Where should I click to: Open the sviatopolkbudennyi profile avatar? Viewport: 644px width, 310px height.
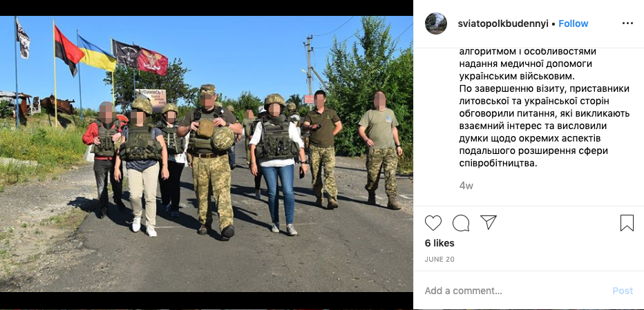[436, 23]
